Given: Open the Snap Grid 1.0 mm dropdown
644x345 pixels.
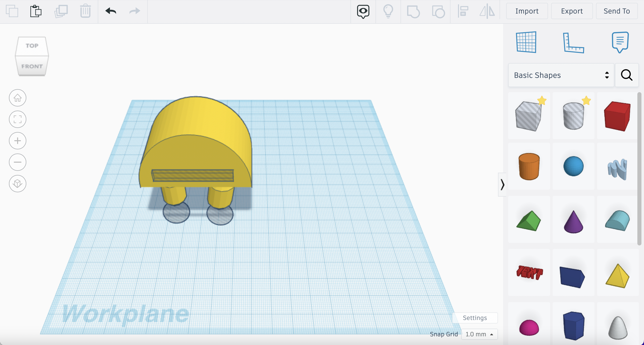Looking at the screenshot, I should coord(479,334).
